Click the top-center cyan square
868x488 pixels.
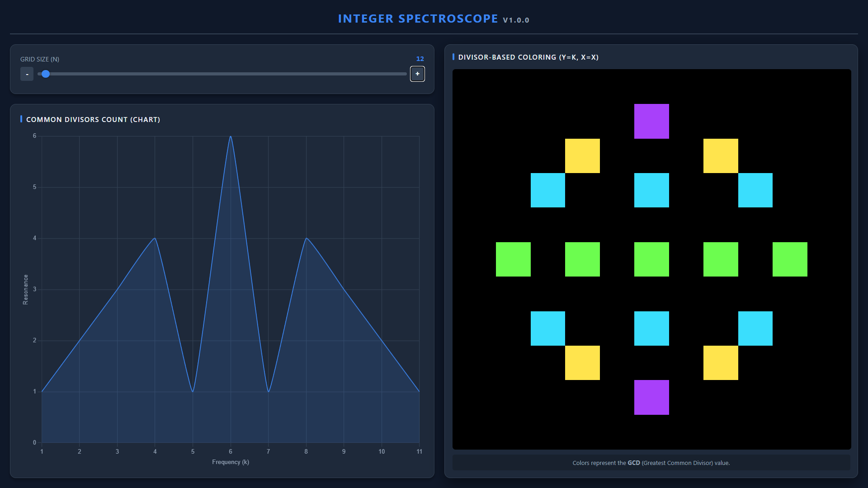[651, 190]
